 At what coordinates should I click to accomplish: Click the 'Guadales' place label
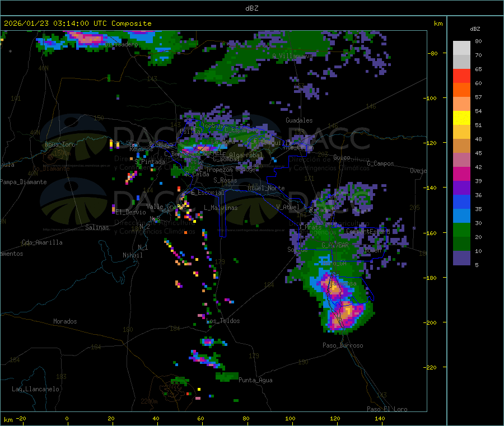(x=299, y=120)
